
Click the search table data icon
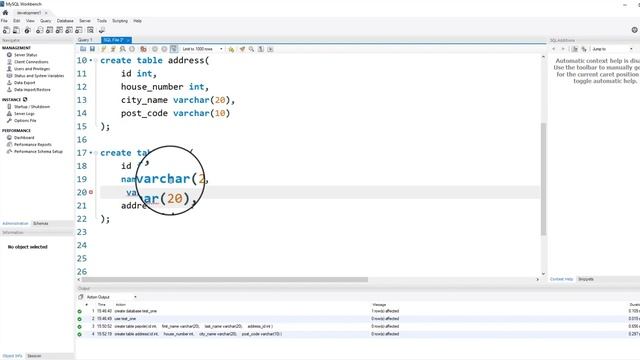point(90,30)
